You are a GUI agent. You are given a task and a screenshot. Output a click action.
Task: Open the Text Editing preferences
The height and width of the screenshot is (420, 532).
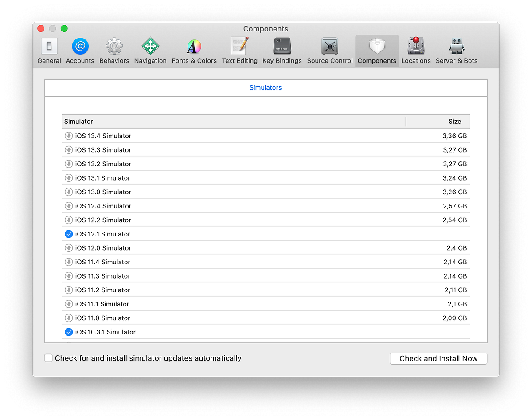pos(239,49)
